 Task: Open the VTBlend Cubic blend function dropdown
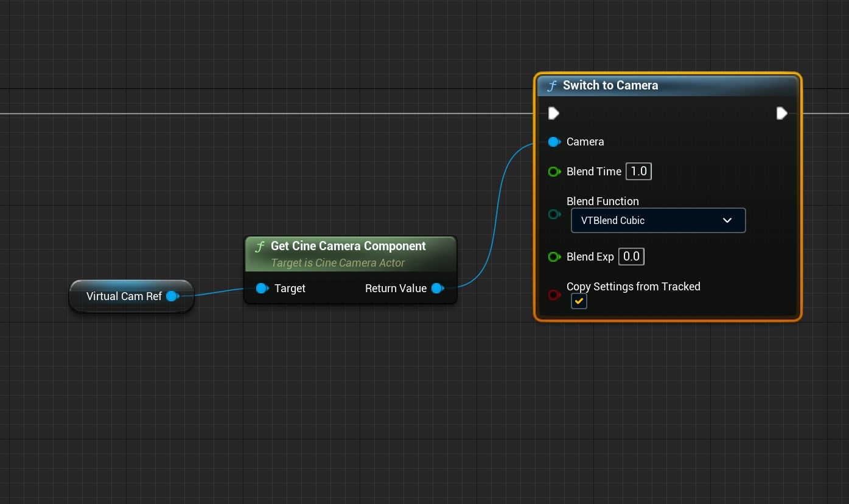tap(657, 220)
